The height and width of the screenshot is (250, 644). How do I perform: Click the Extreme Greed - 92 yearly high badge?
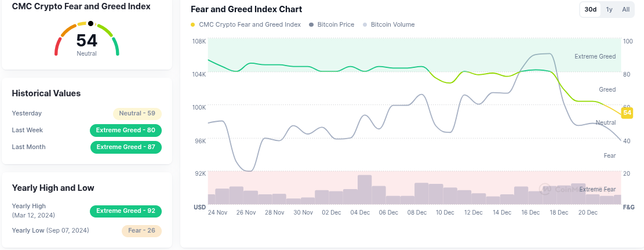pos(126,211)
